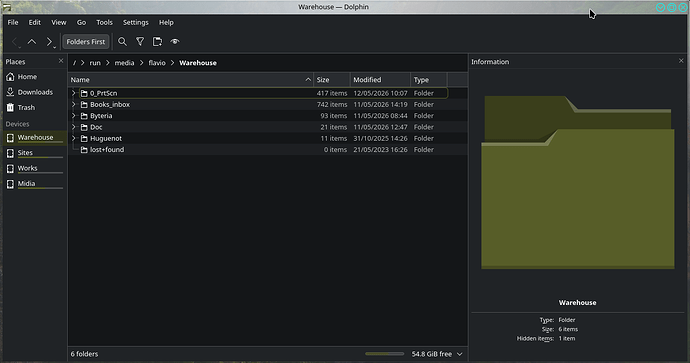Click the Warehouse breadcrumb segment
Screen dimensions: 690x363
pos(198,63)
